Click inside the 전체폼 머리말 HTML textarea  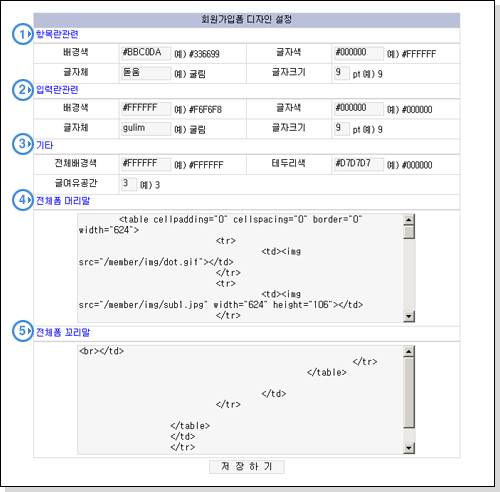(x=240, y=268)
